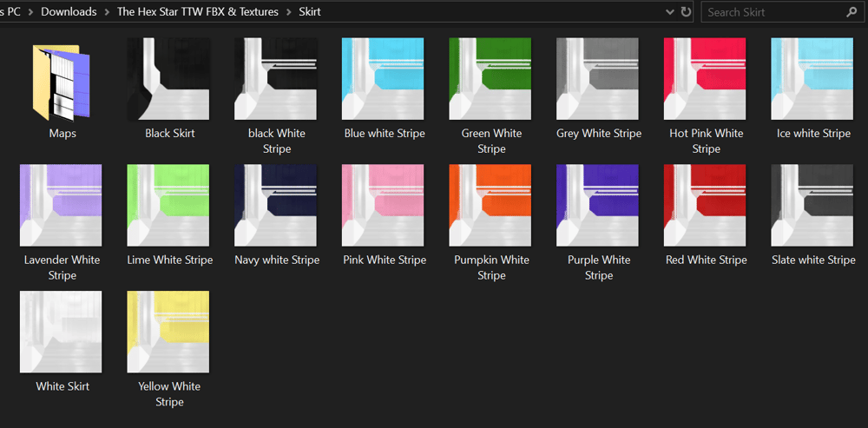This screenshot has width=868, height=428.
Task: Navigate to Downloads in the address bar
Action: (x=69, y=11)
